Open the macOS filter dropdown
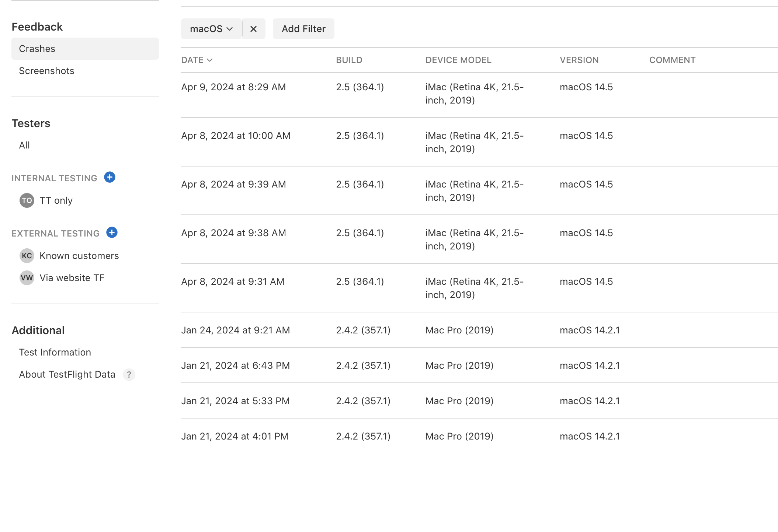The height and width of the screenshot is (532, 778). [211, 29]
